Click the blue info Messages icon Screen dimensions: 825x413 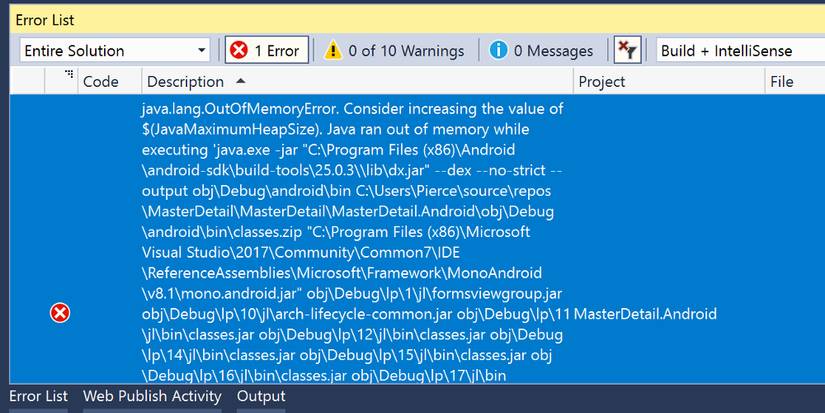pyautogui.click(x=498, y=50)
